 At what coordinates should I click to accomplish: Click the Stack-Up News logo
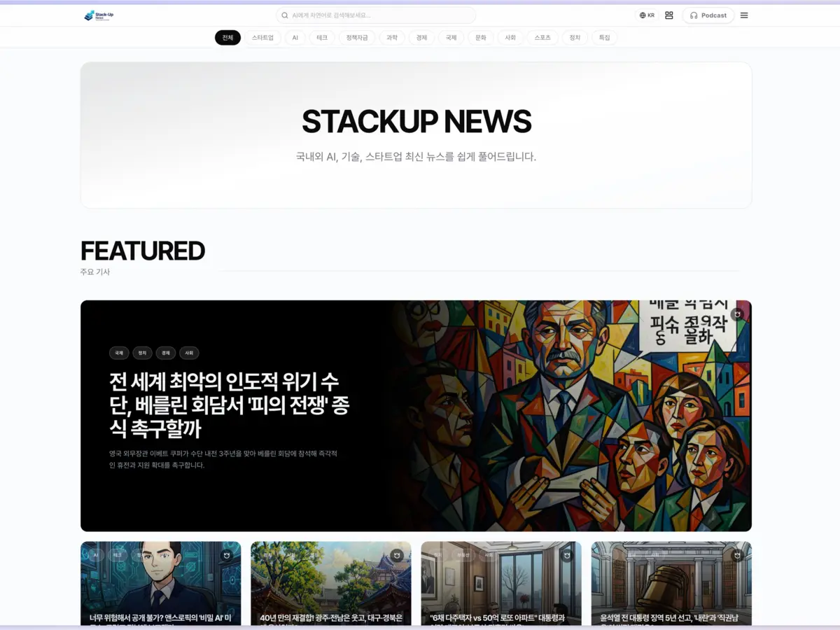click(99, 15)
